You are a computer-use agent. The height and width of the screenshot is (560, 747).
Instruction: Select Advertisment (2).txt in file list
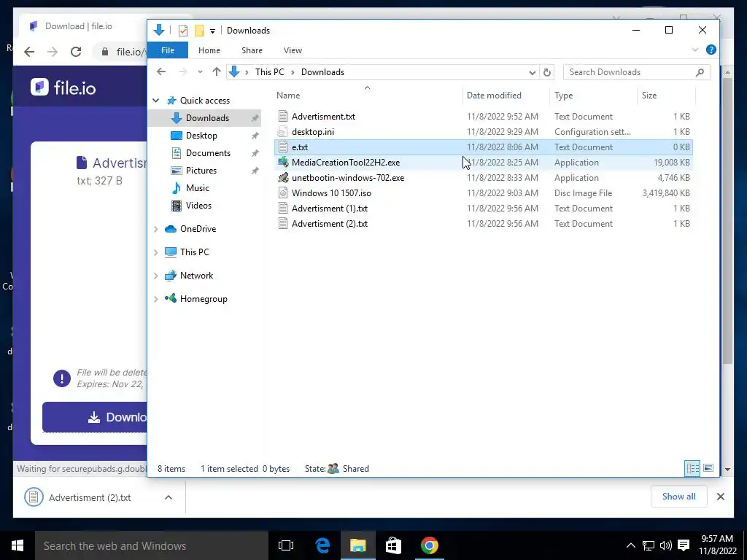[x=483, y=224]
